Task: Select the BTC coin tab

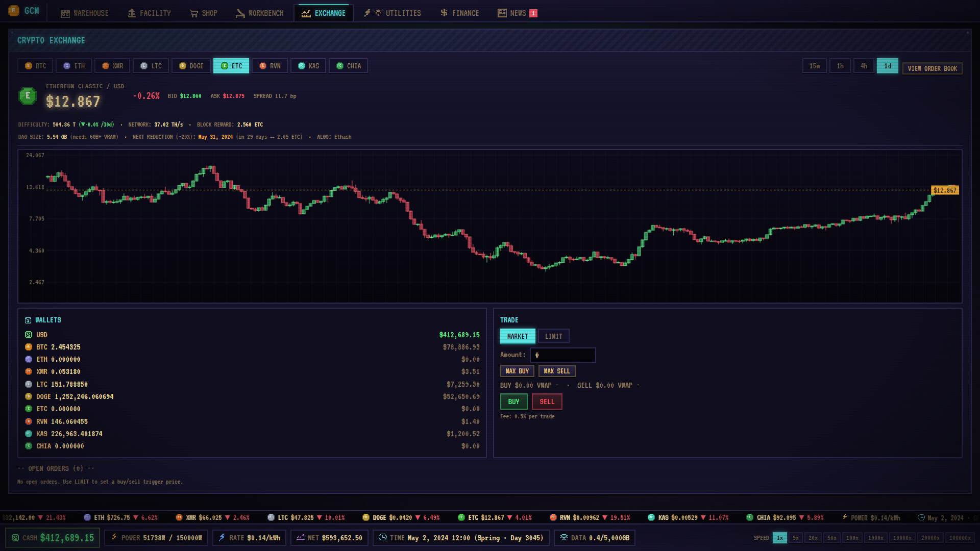Action: coord(36,66)
